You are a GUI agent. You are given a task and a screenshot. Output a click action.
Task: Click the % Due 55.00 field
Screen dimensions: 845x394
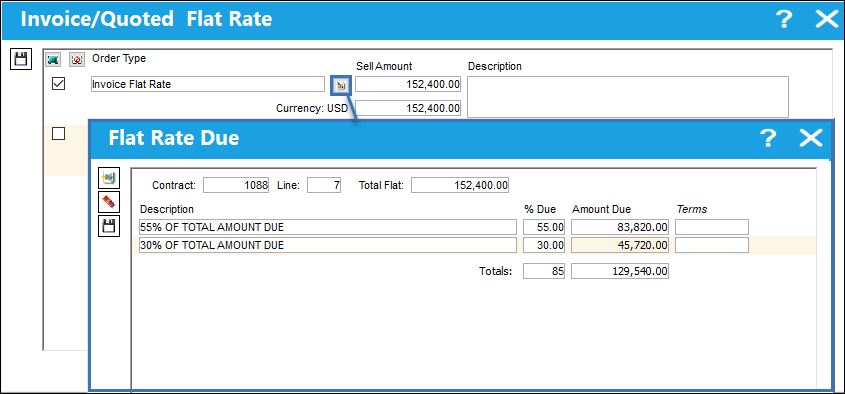tap(544, 227)
